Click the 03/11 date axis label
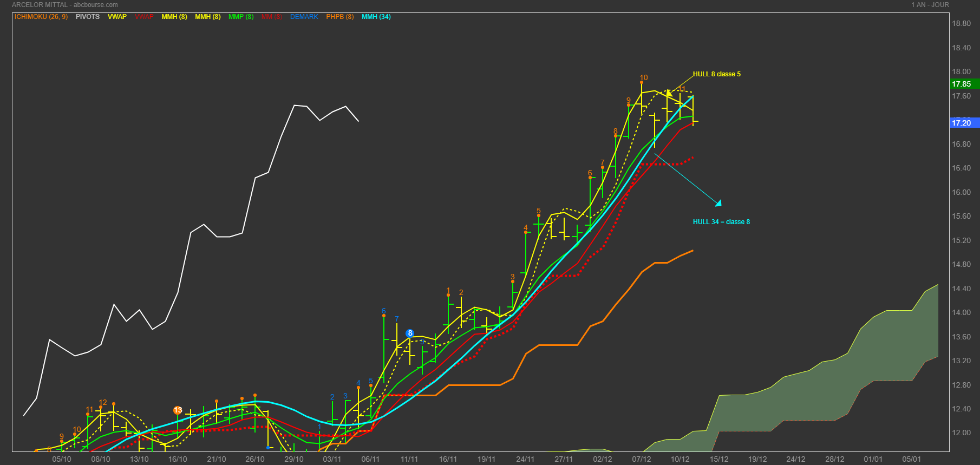This screenshot has width=980, height=465. [332, 459]
